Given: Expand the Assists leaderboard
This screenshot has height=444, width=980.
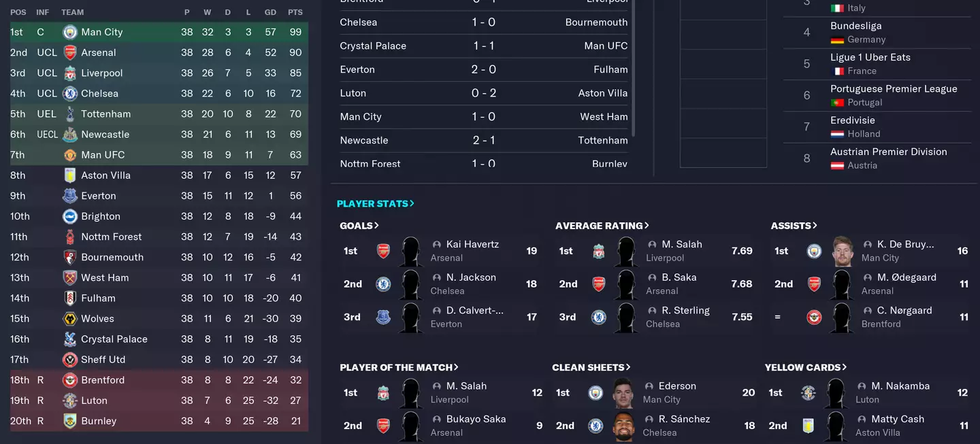Looking at the screenshot, I should [x=794, y=226].
